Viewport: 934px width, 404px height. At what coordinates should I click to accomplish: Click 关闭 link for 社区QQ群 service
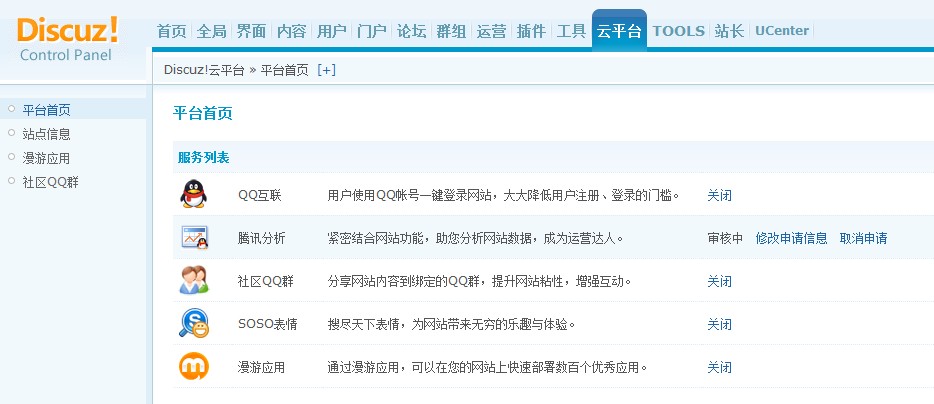(x=720, y=281)
